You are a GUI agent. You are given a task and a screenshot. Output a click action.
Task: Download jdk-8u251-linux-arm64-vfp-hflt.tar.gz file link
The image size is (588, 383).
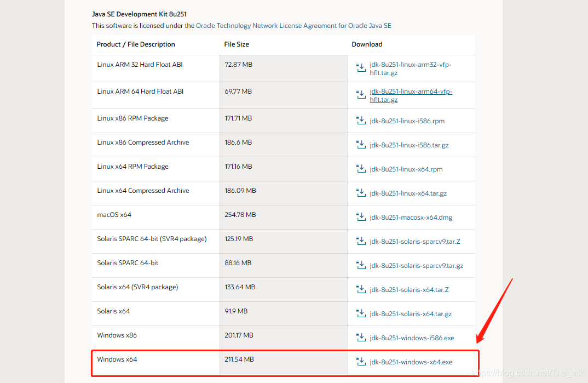coord(411,96)
